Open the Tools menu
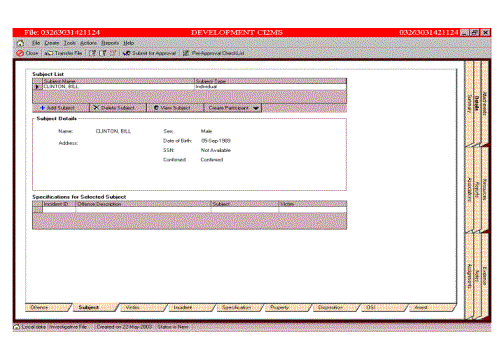The image size is (504, 360). [x=70, y=43]
